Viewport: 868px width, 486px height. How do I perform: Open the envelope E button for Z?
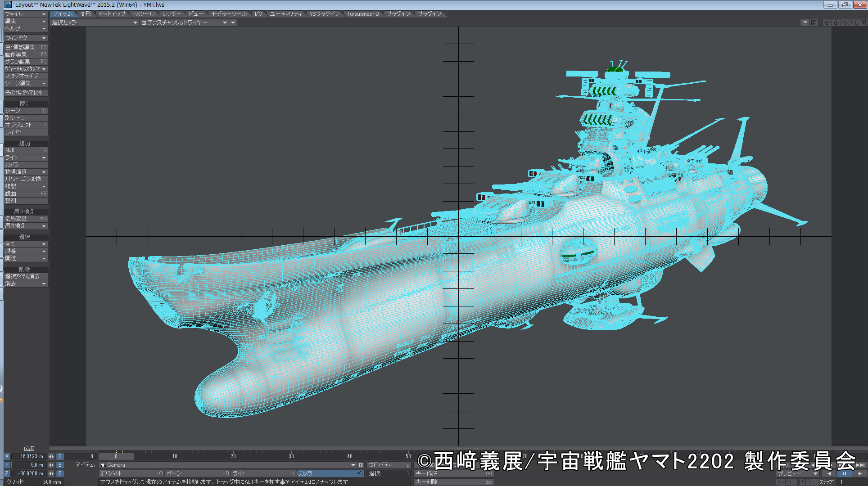click(60, 473)
